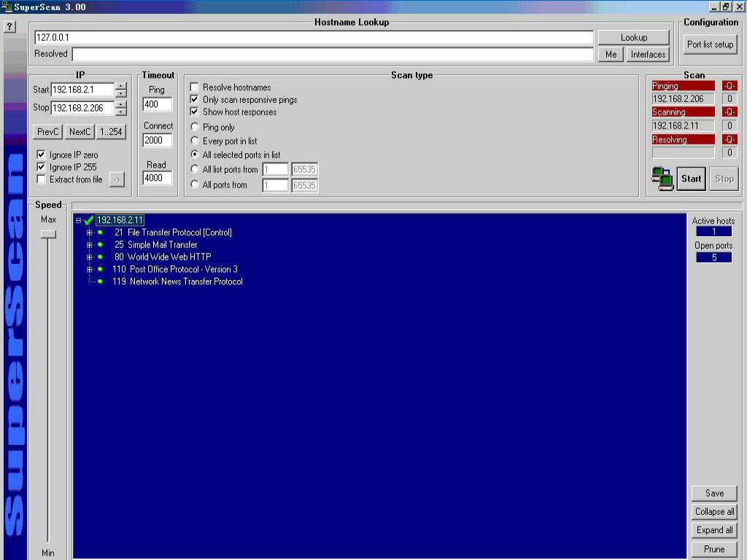The width and height of the screenshot is (747, 560).
Task: Click the green dot for port 80
Action: (x=100, y=257)
